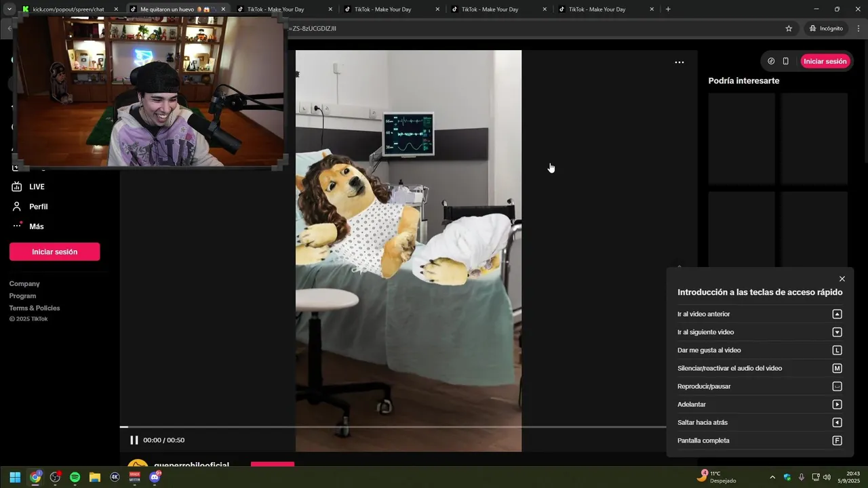The height and width of the screenshot is (488, 868).
Task: Click the M key icon for mute
Action: click(837, 368)
